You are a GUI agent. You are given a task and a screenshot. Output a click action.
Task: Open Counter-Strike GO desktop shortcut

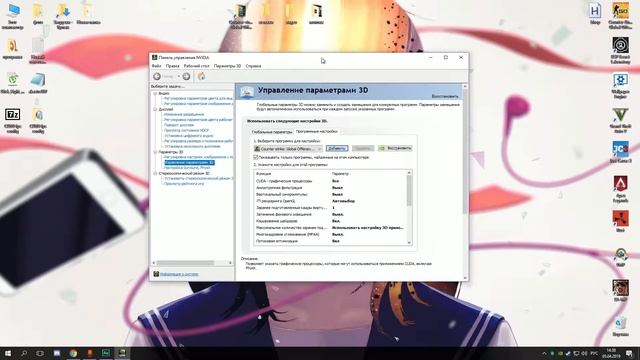620,16
